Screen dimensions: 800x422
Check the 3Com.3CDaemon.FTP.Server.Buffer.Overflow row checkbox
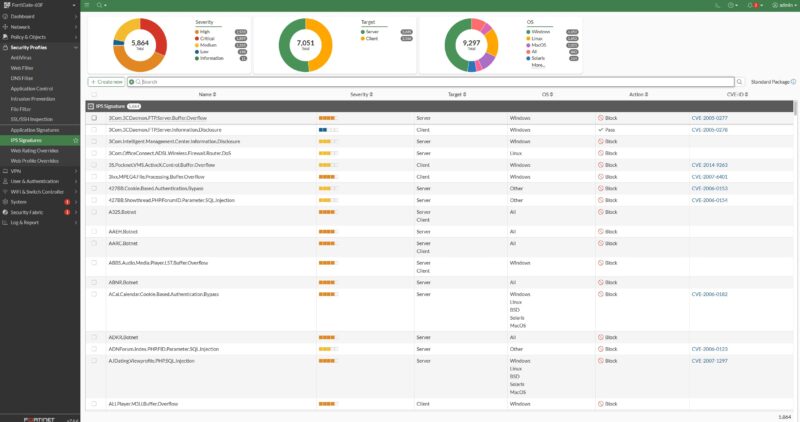point(94,118)
